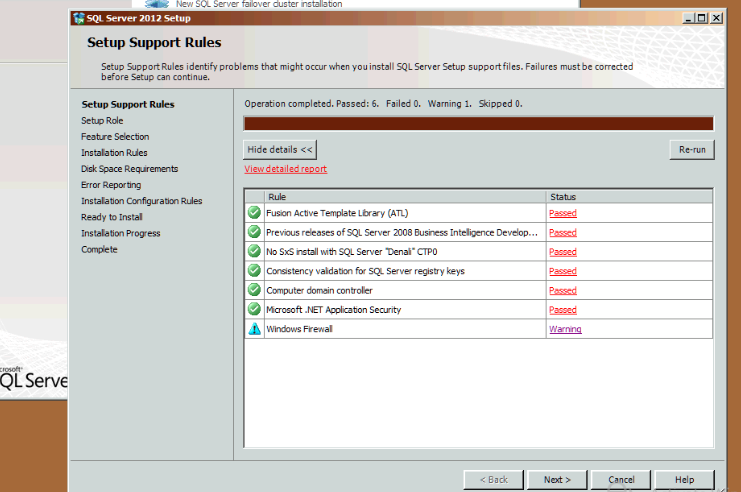The image size is (741, 492).
Task: Minimize the SQL Server 2012 Setup window
Action: [688, 18]
